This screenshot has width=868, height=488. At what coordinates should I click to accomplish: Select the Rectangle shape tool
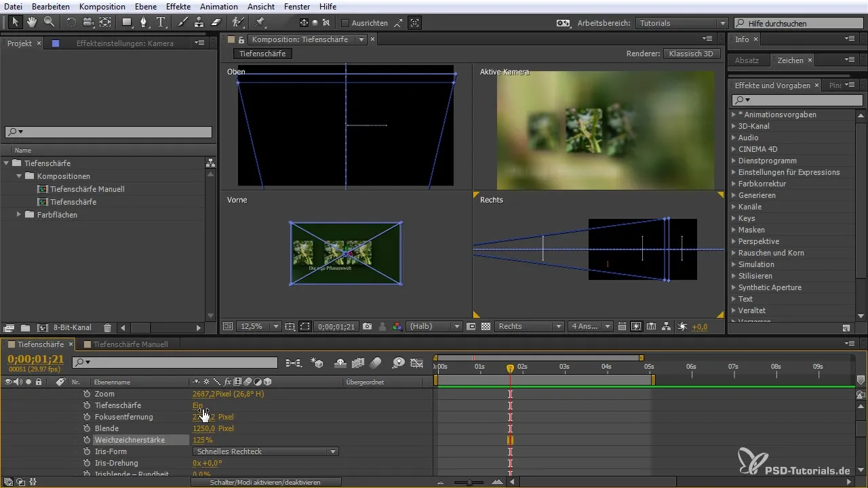point(127,22)
